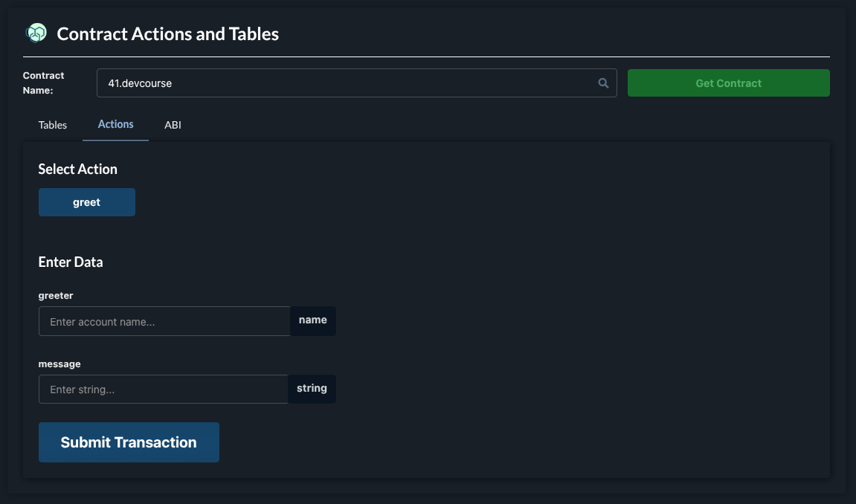Focus the message string input field
This screenshot has width=856, height=504.
point(163,390)
